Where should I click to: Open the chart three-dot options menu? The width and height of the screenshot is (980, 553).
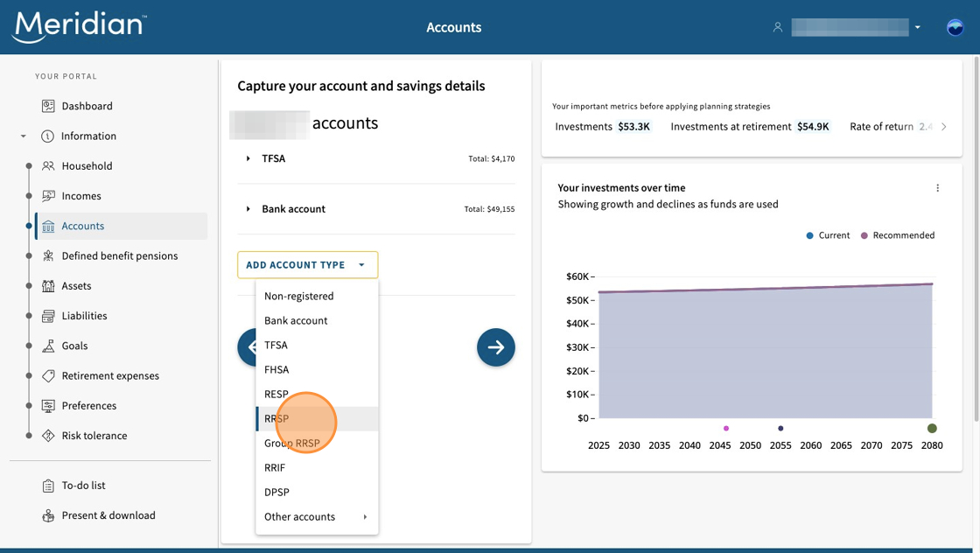click(x=937, y=188)
